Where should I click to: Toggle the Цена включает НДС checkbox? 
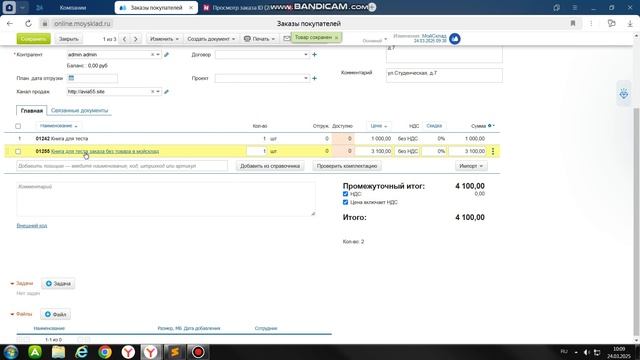click(x=345, y=202)
